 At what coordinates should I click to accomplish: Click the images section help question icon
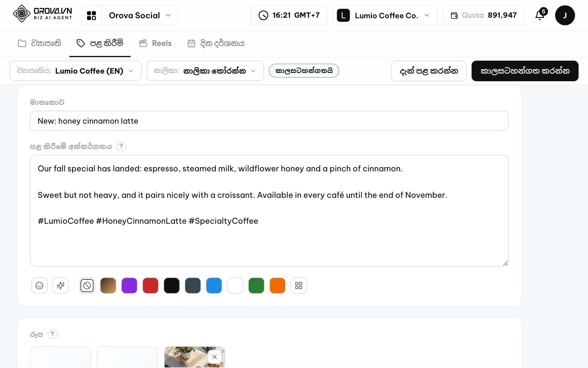pyautogui.click(x=52, y=334)
